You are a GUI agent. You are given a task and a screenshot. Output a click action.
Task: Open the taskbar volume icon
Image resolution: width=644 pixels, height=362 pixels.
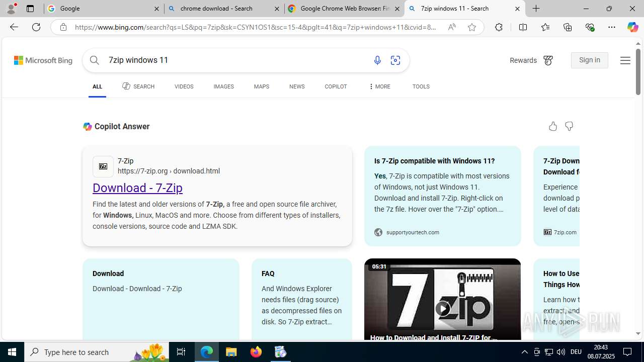click(561, 352)
